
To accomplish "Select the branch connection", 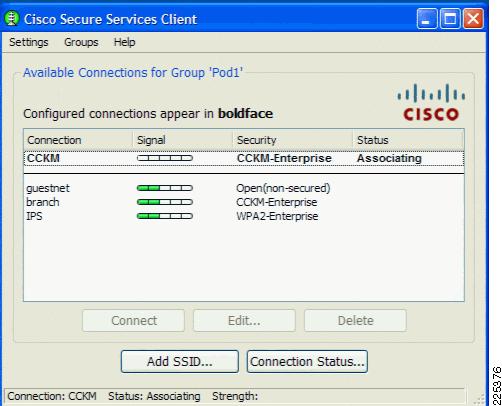I will (43, 202).
